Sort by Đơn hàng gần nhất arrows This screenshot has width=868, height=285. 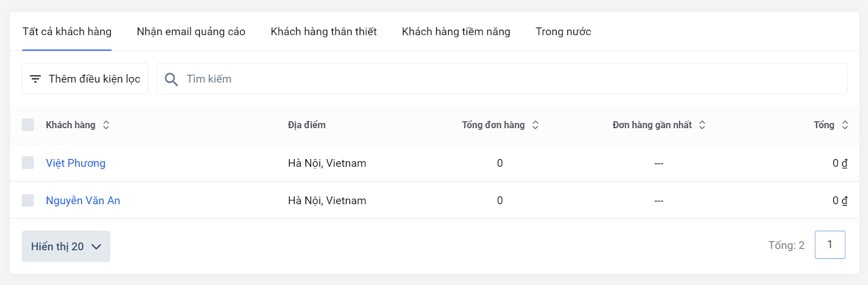coord(702,125)
